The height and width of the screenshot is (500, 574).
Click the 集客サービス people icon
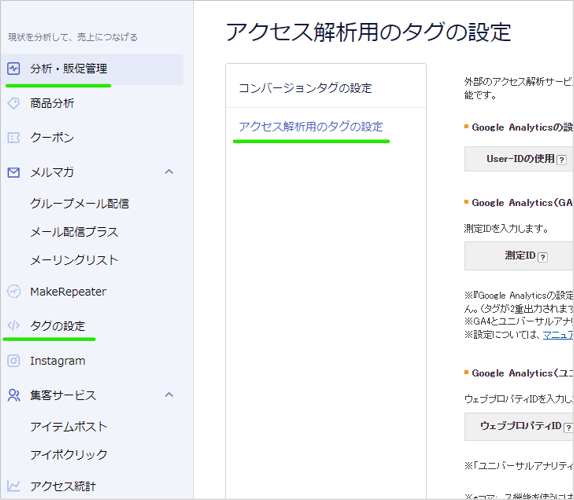14,395
